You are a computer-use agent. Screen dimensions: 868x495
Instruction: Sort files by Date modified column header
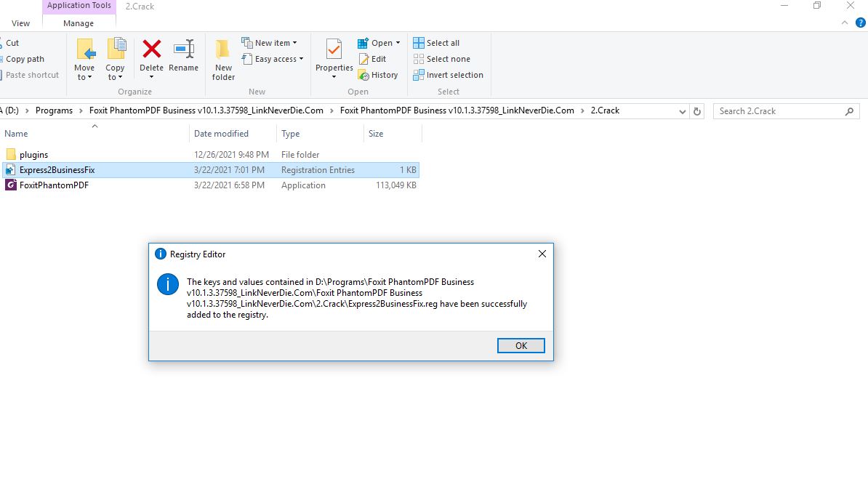point(221,134)
